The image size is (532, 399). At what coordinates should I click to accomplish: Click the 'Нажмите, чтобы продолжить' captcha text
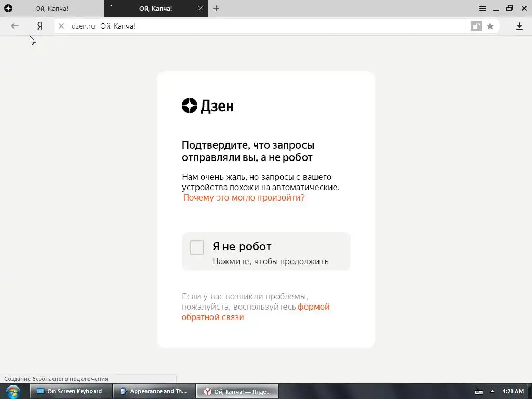coord(270,262)
